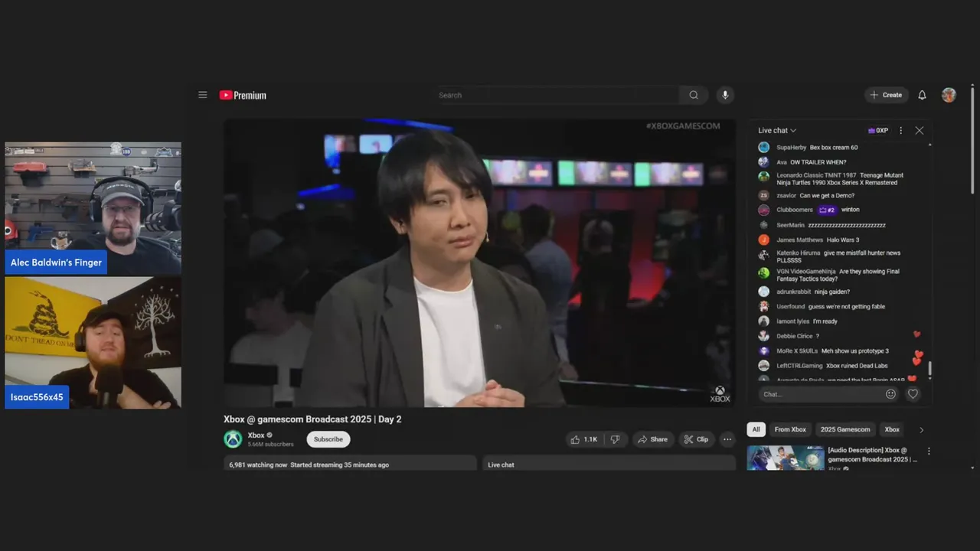
Task: Click the Chat message input field
Action: click(x=822, y=394)
